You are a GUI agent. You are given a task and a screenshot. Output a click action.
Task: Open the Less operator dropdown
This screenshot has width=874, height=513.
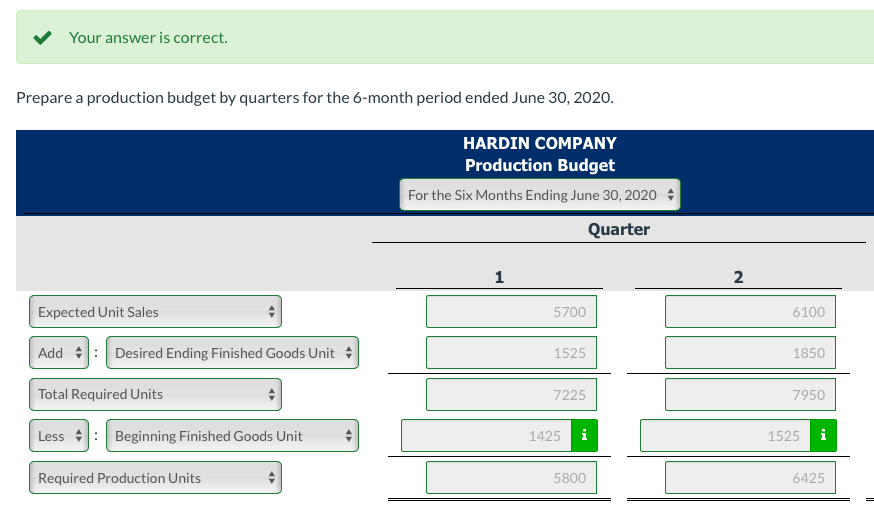point(59,435)
